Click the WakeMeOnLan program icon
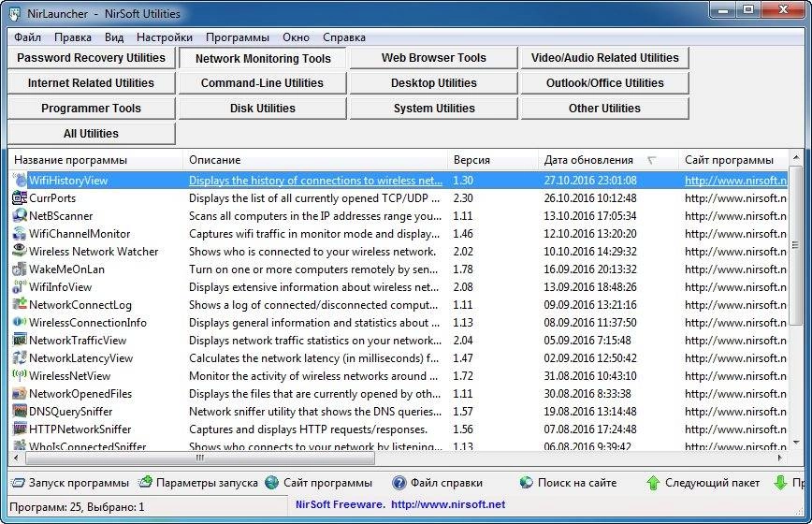This screenshot has height=524, width=812. coord(20,269)
